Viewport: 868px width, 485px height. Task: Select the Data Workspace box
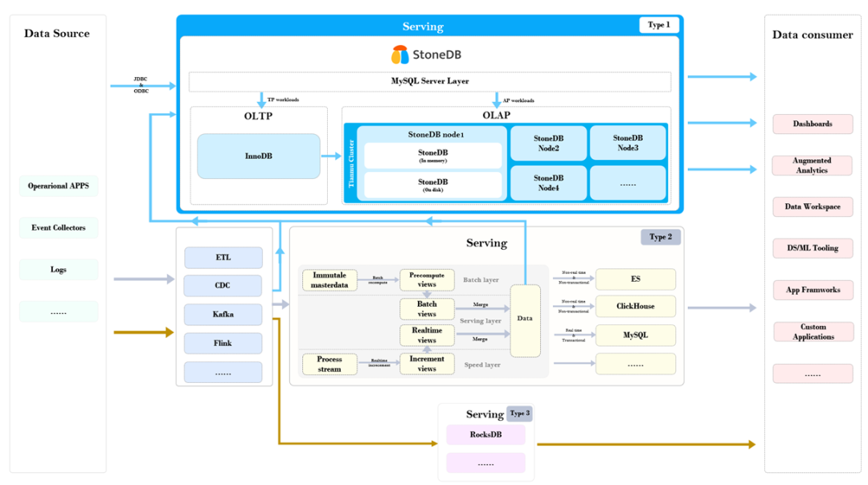813,207
